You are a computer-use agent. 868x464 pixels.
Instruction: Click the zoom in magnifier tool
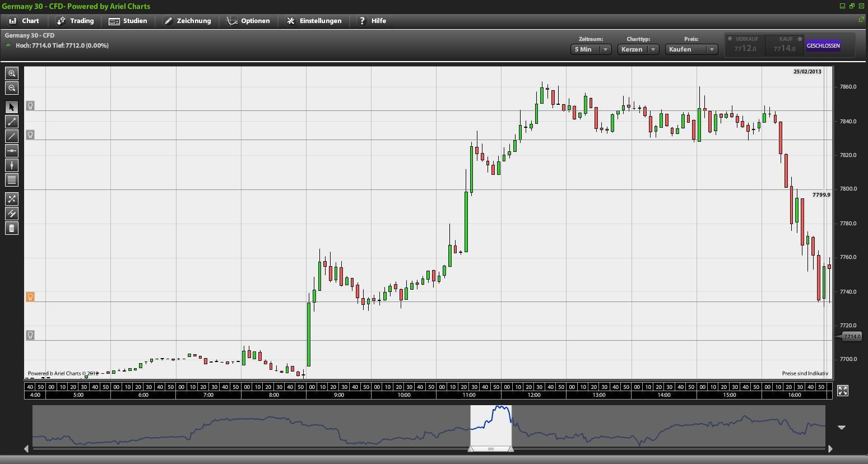pyautogui.click(x=12, y=73)
